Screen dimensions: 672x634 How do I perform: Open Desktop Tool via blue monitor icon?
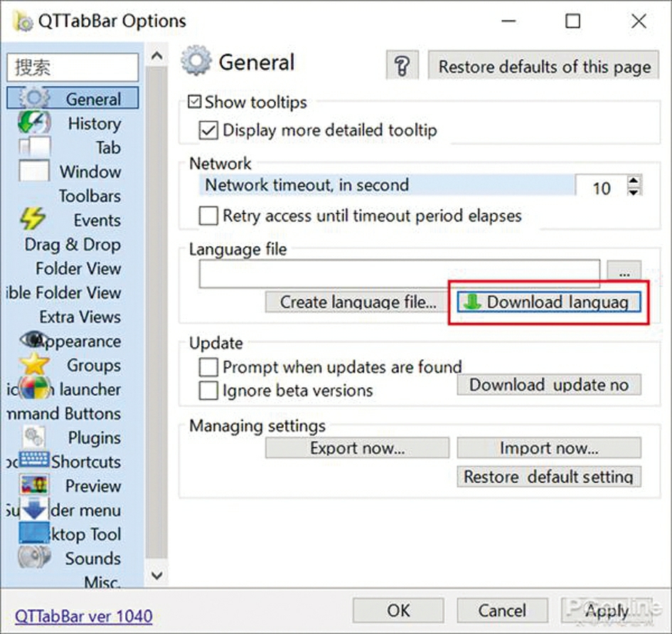click(x=34, y=533)
